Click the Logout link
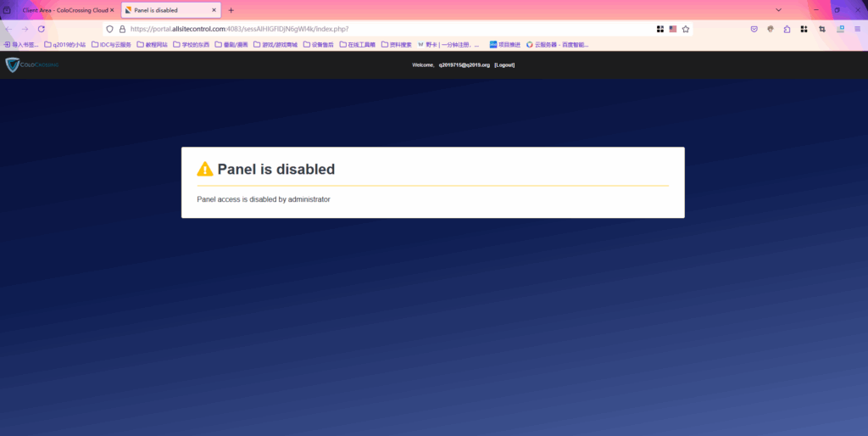This screenshot has height=436, width=868. tap(504, 65)
